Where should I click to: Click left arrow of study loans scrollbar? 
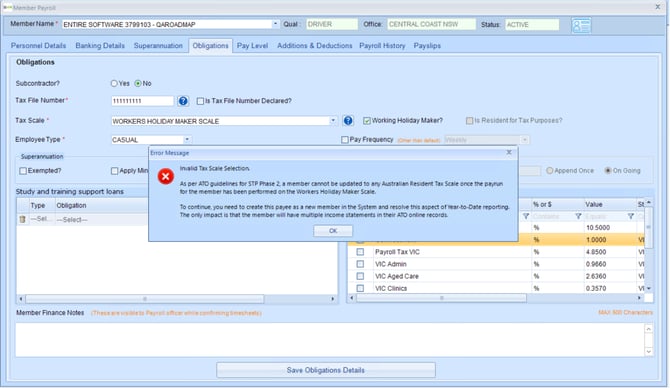pyautogui.click(x=21, y=299)
